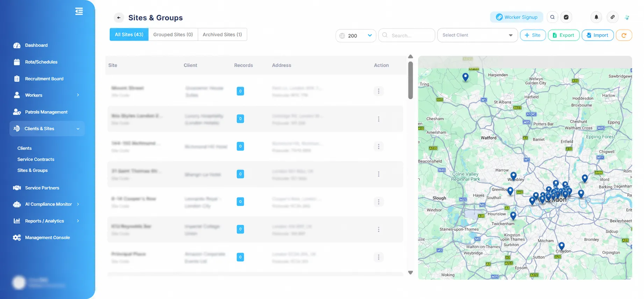Click the orange refresh icon button

click(624, 35)
